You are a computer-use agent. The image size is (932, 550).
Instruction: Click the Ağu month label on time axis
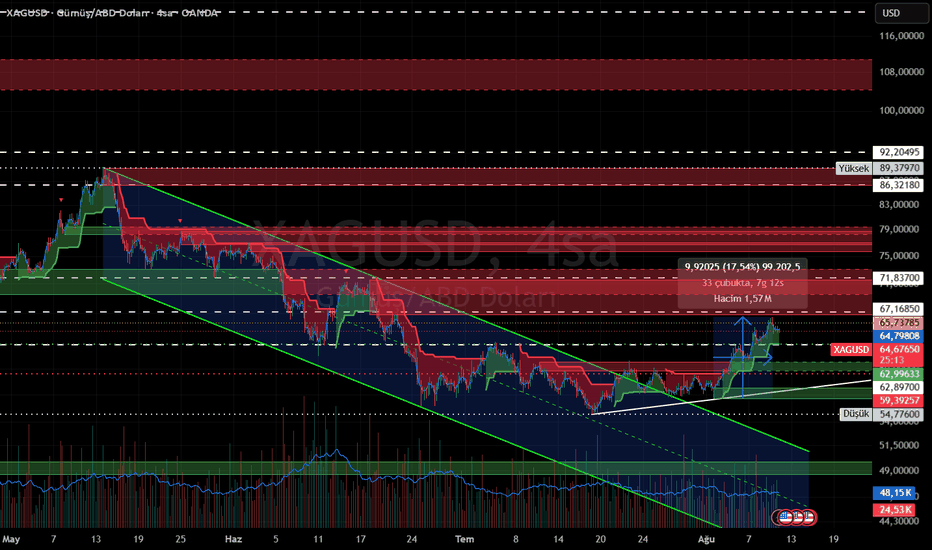pyautogui.click(x=706, y=539)
